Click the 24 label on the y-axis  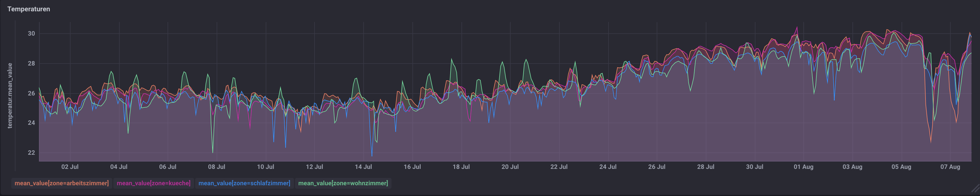point(31,123)
